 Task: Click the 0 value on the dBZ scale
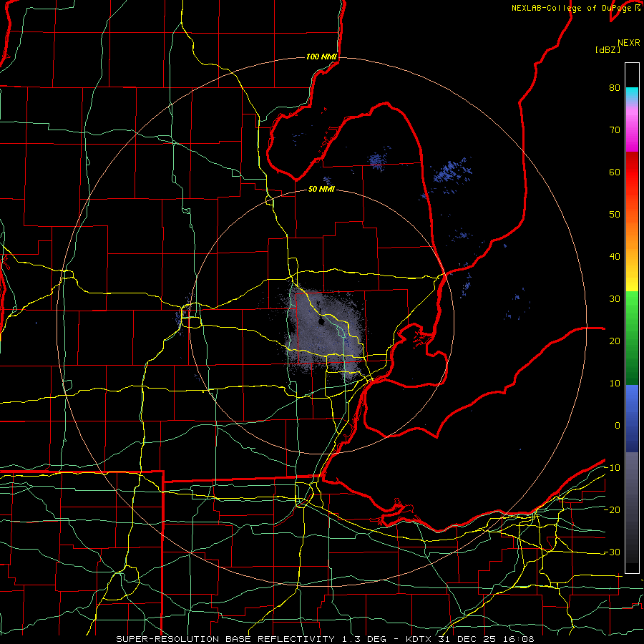click(617, 426)
